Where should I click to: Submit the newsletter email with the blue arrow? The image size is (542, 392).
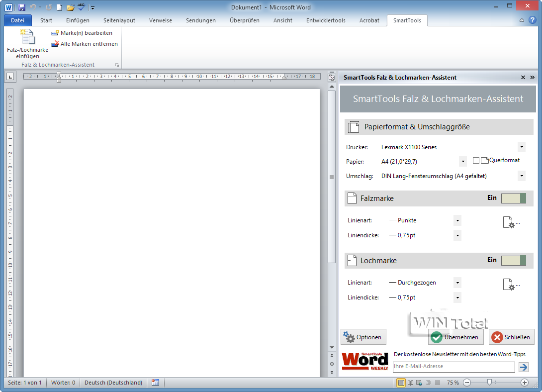click(x=524, y=367)
